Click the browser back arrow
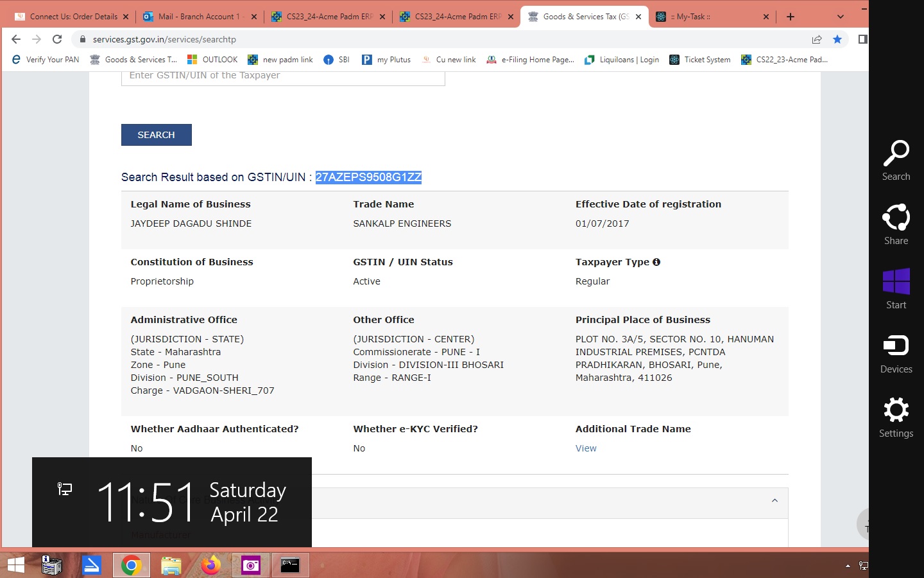924x578 pixels. point(16,39)
